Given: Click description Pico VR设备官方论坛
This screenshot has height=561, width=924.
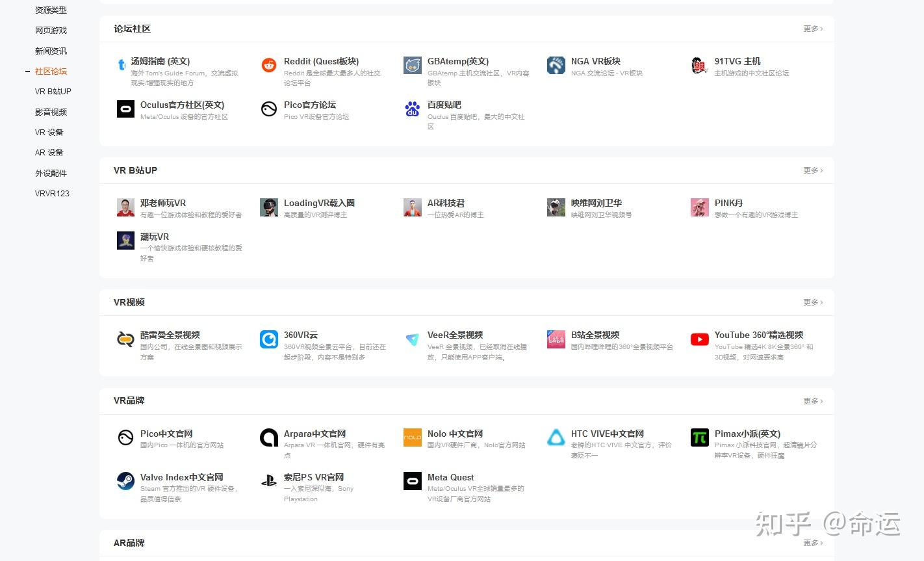Looking at the screenshot, I should 316,117.
